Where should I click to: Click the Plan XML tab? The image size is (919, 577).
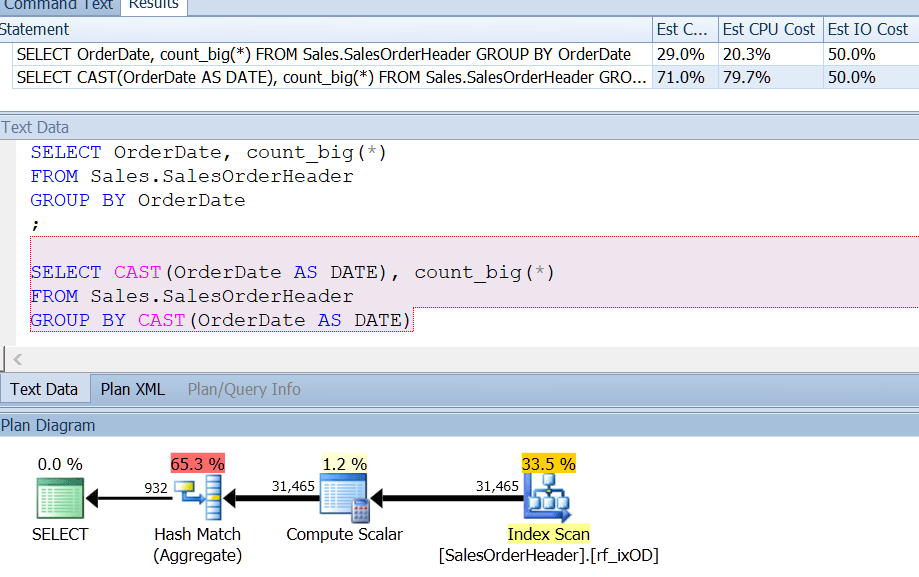(x=132, y=389)
